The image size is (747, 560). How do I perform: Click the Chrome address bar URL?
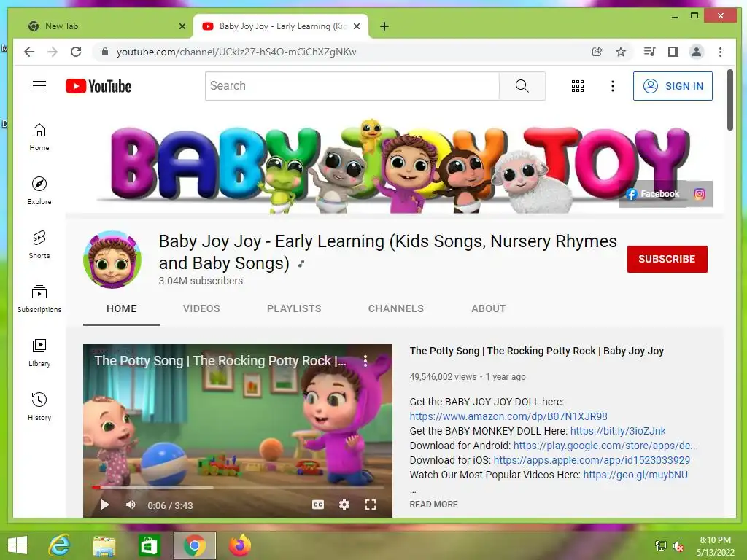pos(236,52)
